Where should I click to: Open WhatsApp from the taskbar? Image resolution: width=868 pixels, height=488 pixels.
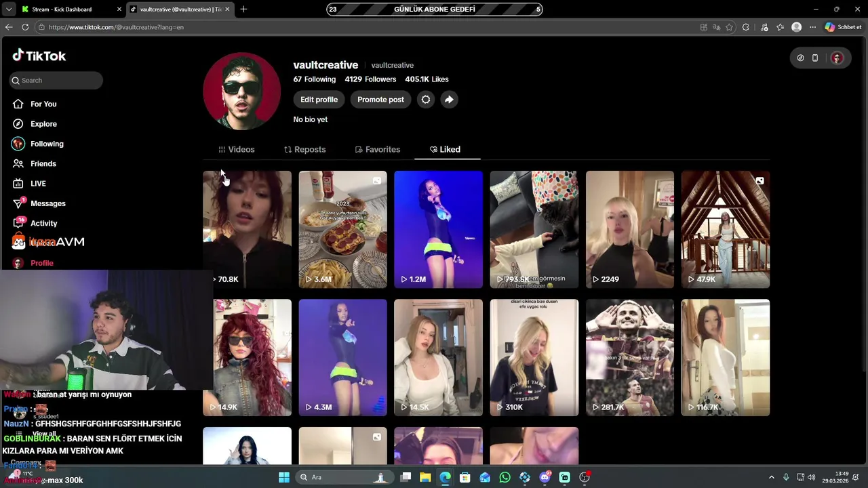pyautogui.click(x=505, y=477)
